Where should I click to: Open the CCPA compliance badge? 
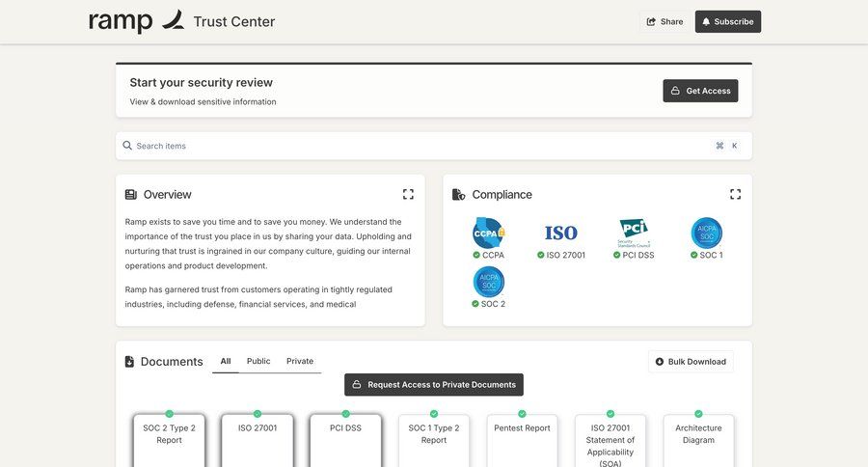(489, 233)
